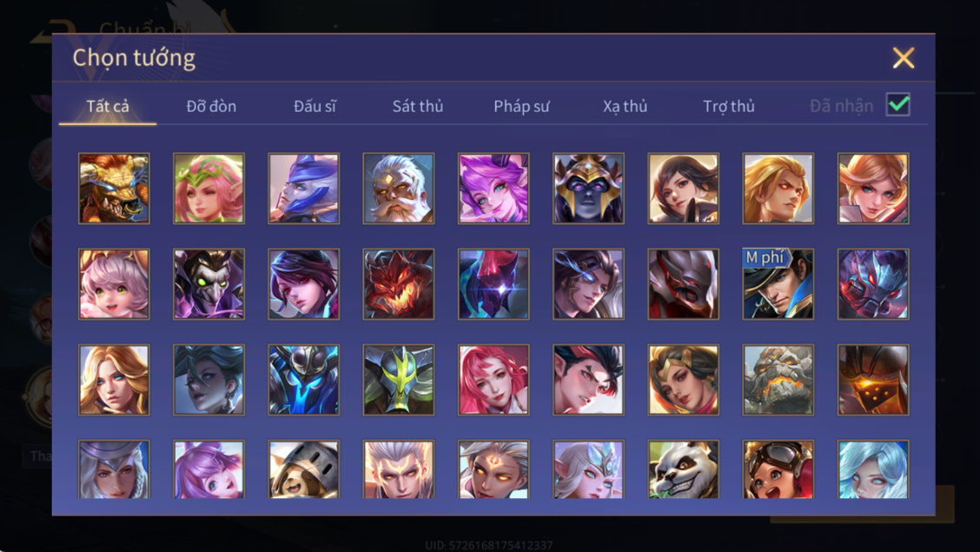Switch to the 'Đỡ đòn' tab
This screenshot has height=552, width=980.
pos(211,106)
